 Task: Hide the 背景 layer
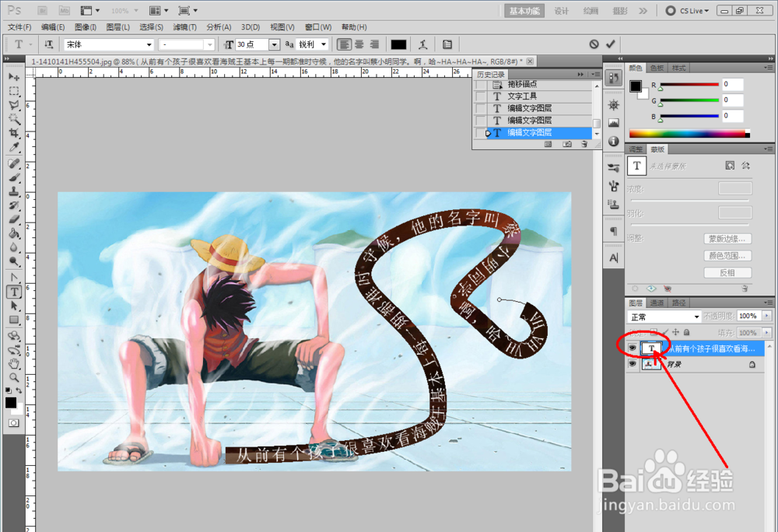632,364
